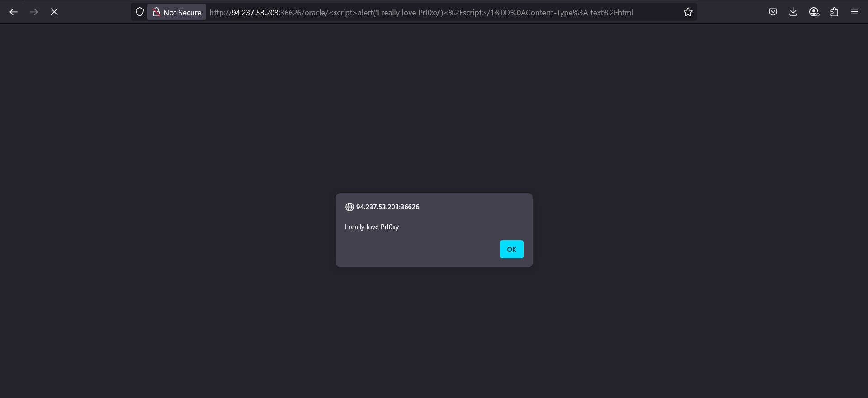Screen dimensions: 868x398
Task: Open the Firefox account menu
Action: (x=814, y=12)
